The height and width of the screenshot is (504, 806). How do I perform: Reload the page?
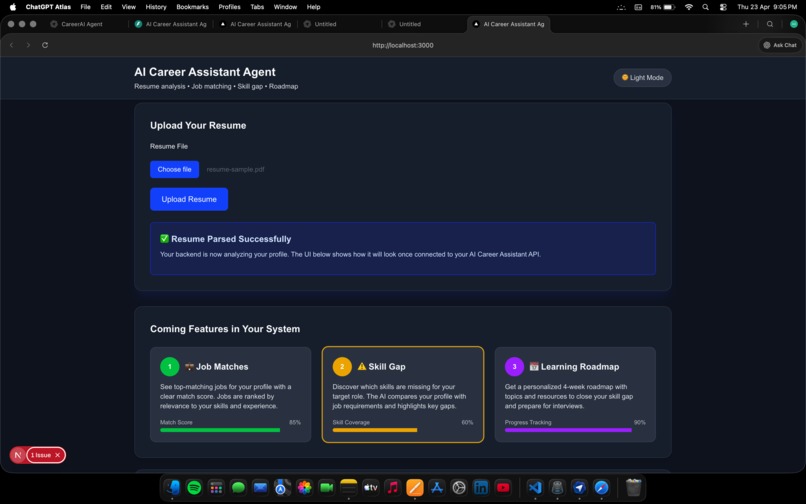45,45
